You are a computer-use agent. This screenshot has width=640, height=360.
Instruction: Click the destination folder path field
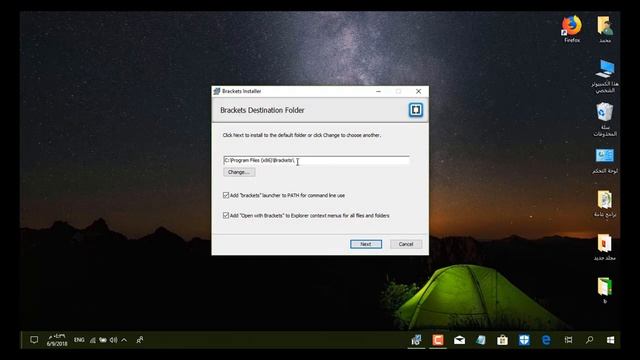pos(316,160)
